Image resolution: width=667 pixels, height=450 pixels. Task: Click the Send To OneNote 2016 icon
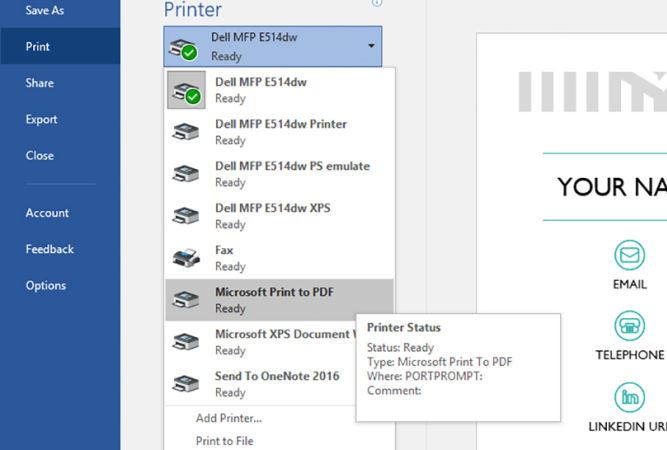[x=186, y=384]
